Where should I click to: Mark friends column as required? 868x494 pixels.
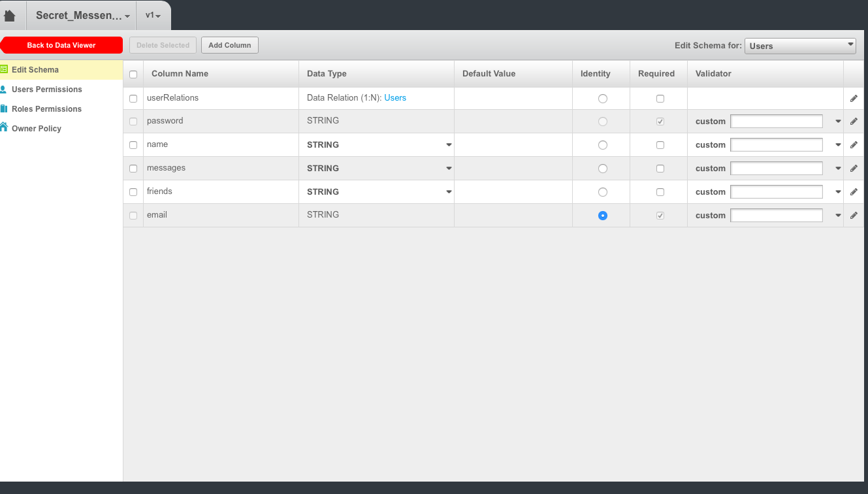coord(660,192)
